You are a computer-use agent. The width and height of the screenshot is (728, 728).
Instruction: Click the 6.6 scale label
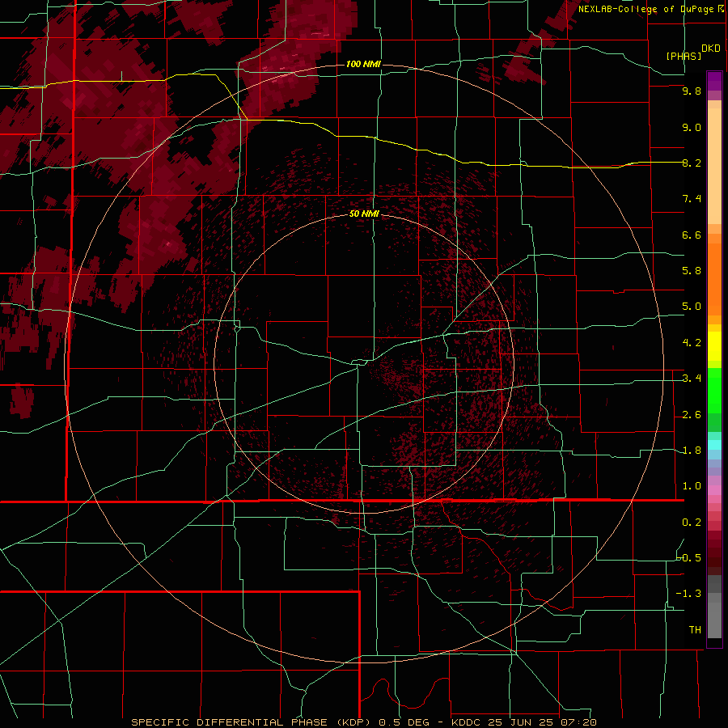(x=692, y=235)
